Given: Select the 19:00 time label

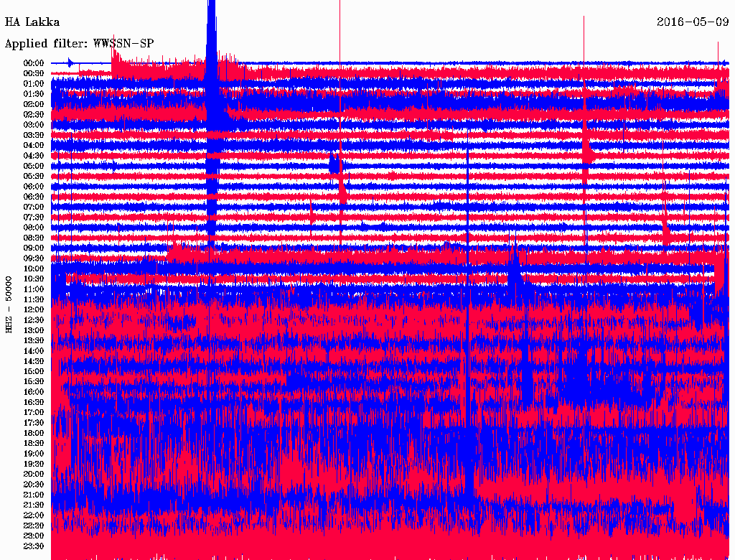Looking at the screenshot, I should click(34, 454).
